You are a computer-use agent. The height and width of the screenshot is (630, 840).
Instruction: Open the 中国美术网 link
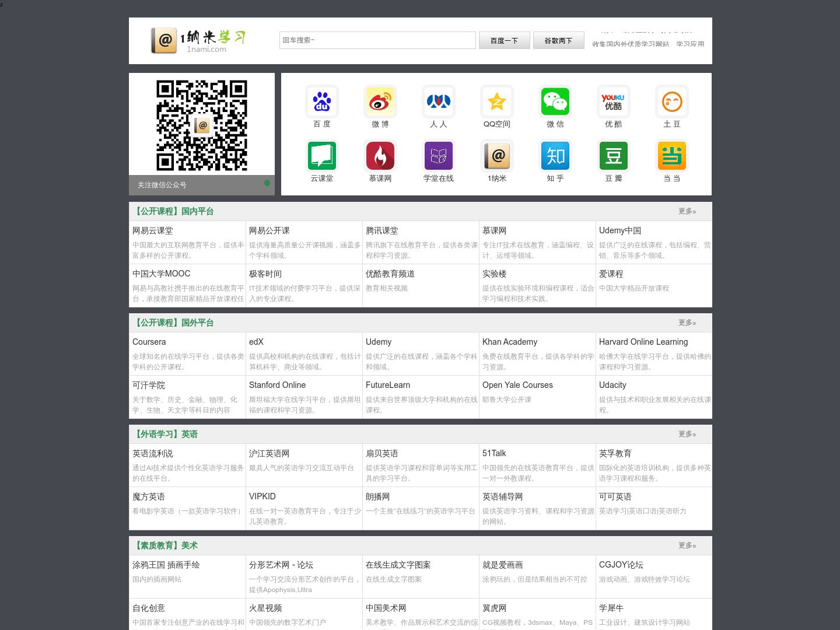(x=386, y=608)
